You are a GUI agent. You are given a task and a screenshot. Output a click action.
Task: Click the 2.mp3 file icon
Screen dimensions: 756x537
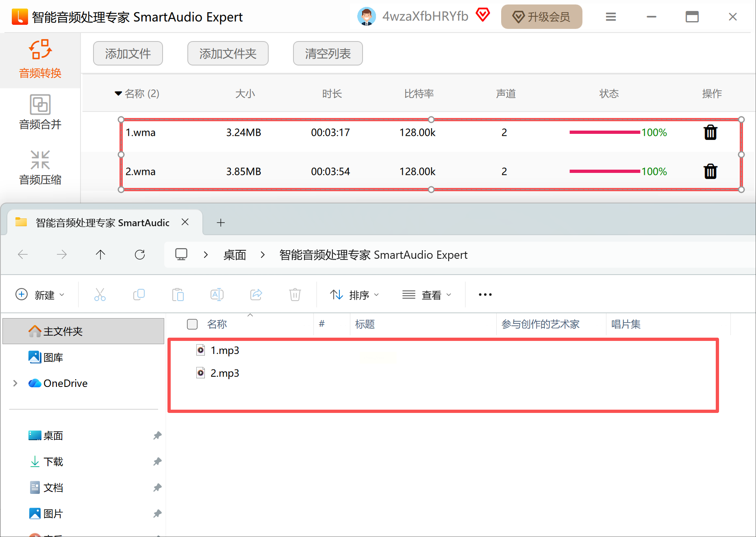201,373
